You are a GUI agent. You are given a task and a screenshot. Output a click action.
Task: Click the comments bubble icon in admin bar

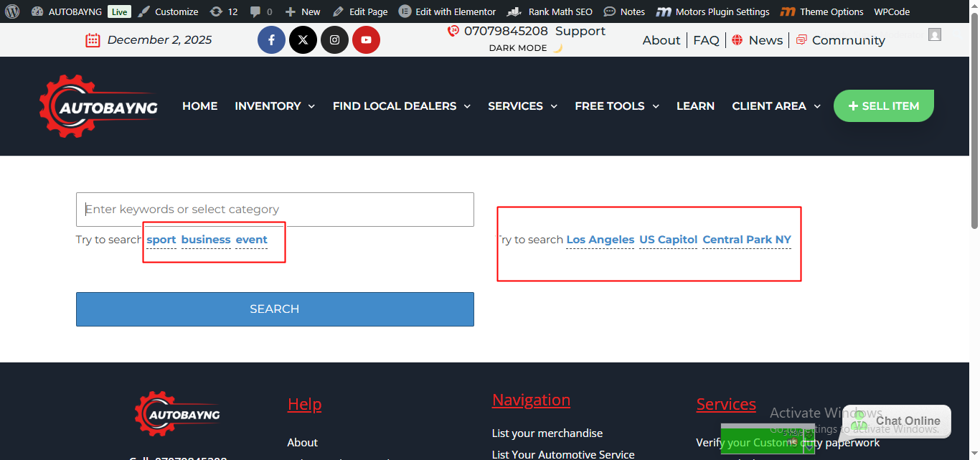coord(255,11)
